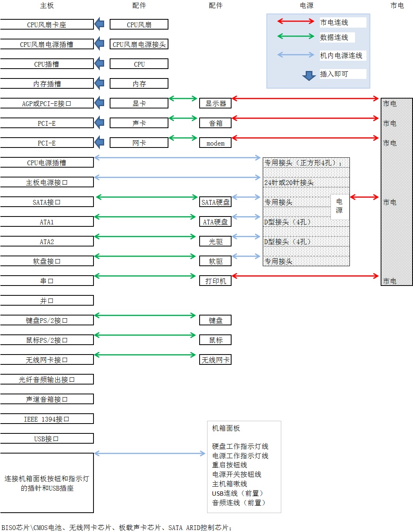Click the 电源开关按钮线 line in 机箱面板
Screen dimensions: 413x532
click(237, 474)
